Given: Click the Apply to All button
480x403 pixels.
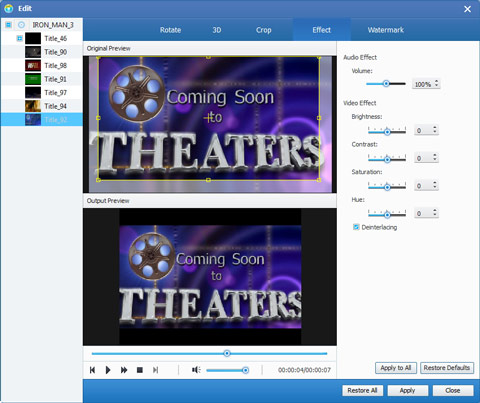Looking at the screenshot, I should (396, 368).
